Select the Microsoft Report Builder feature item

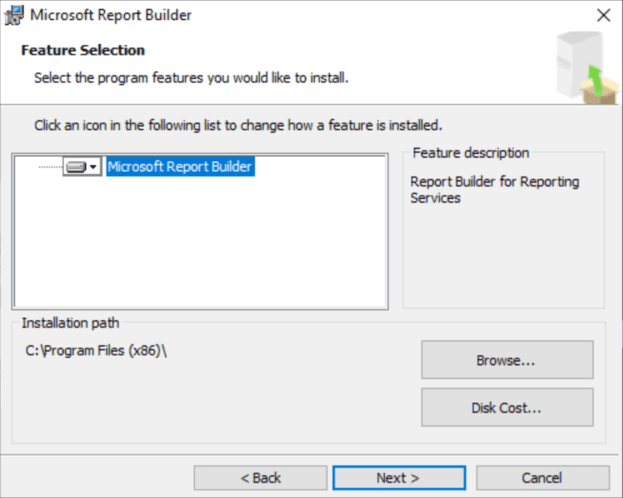coord(180,168)
